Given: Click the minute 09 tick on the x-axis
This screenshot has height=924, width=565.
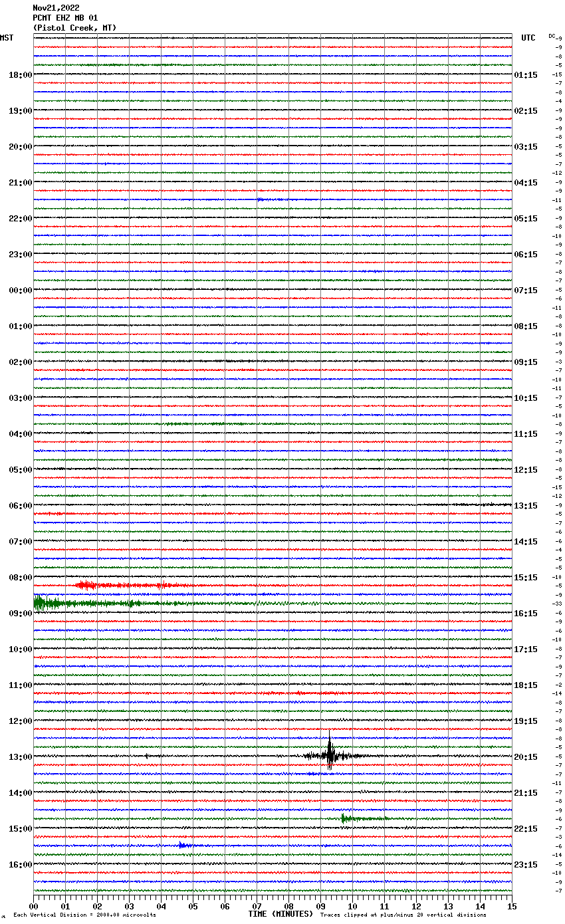Looking at the screenshot, I should [320, 906].
